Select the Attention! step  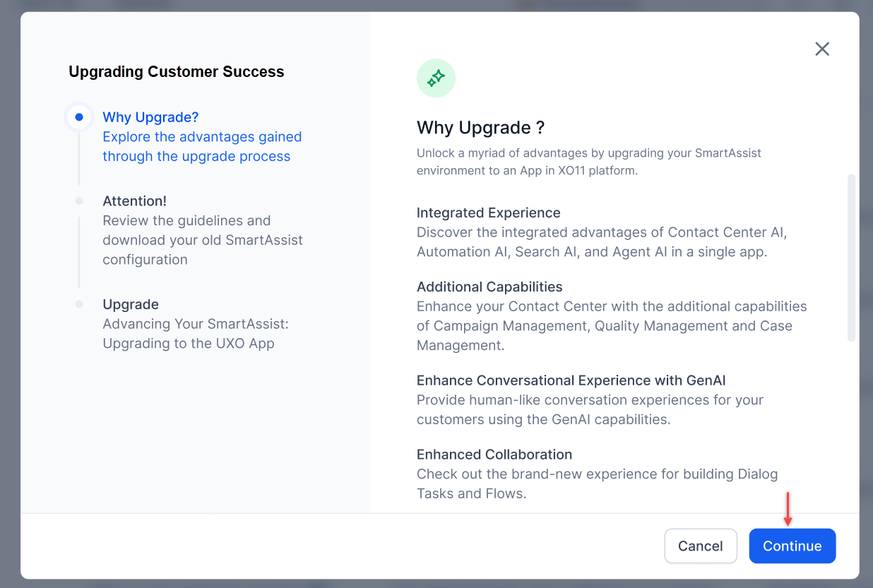coord(135,201)
